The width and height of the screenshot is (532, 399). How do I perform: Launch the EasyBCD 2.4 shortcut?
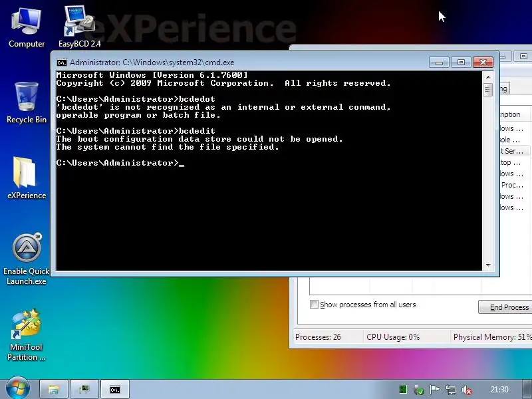(x=79, y=27)
